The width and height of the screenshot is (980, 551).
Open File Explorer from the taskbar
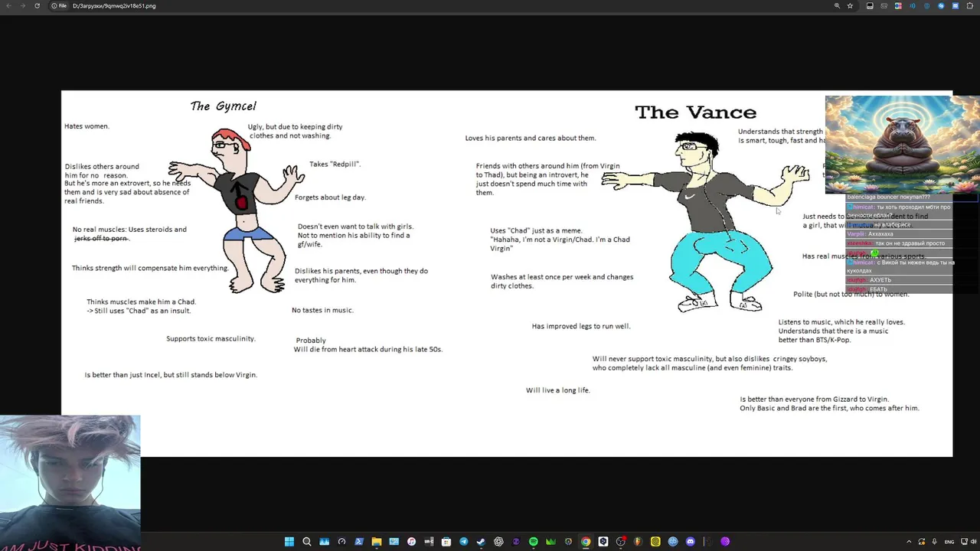[x=377, y=542]
